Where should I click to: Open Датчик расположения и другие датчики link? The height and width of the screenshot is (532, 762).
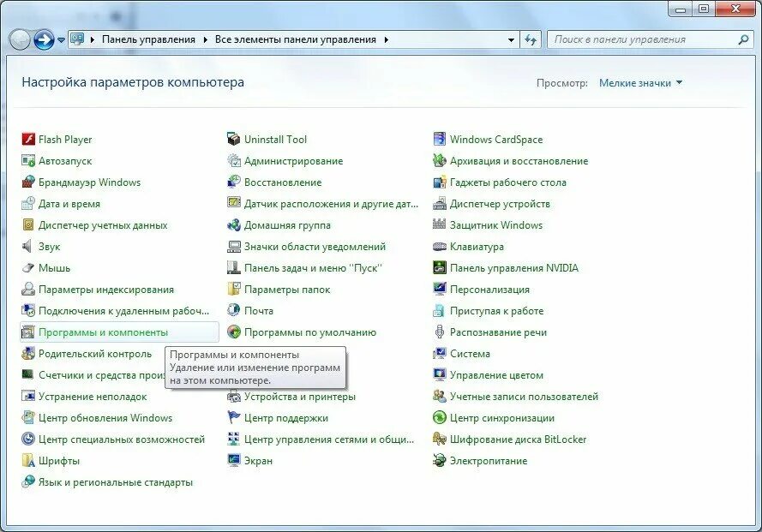[331, 204]
